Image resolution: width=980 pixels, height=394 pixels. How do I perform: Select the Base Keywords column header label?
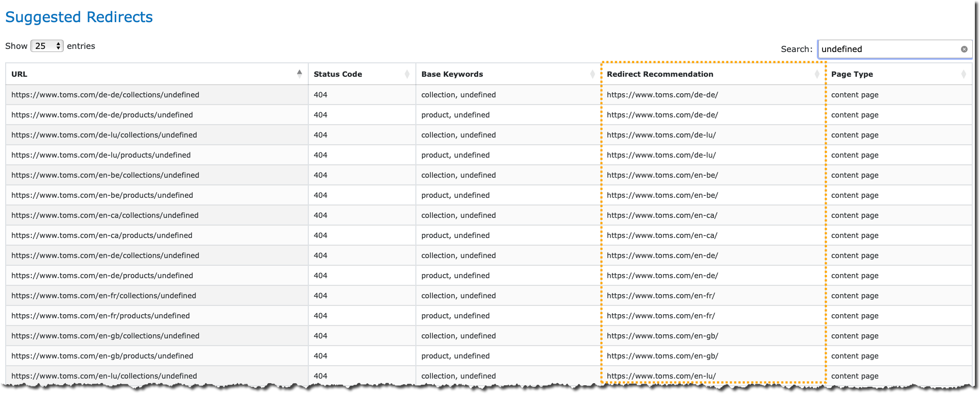[452, 74]
